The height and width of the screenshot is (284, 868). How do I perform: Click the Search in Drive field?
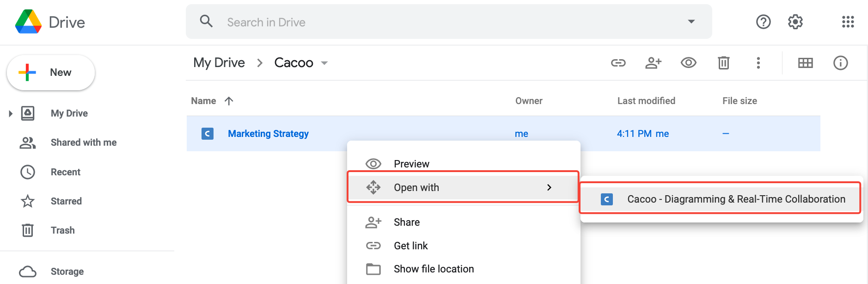pos(449,22)
